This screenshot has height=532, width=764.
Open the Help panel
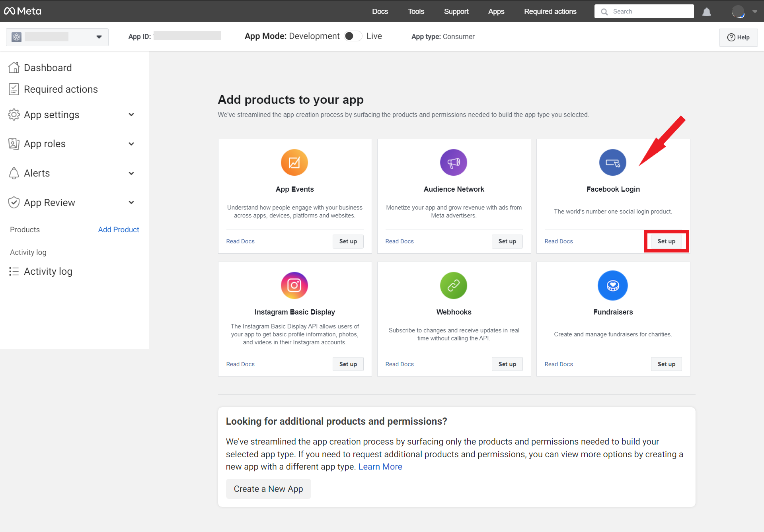[739, 37]
